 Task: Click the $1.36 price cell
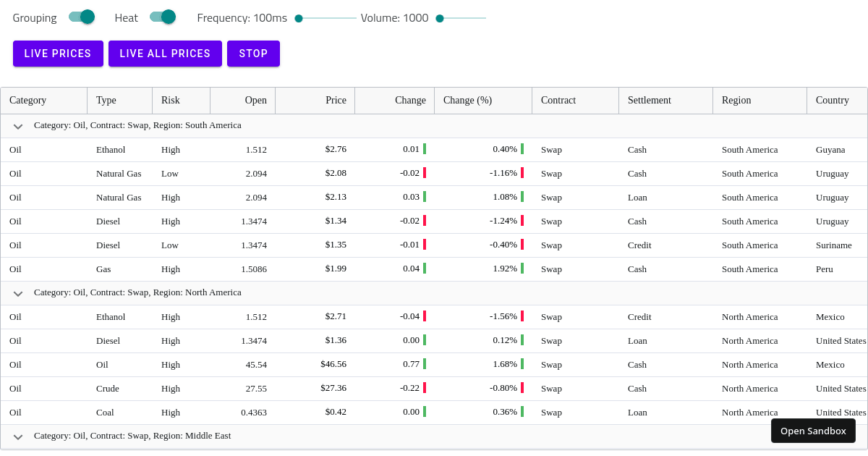point(315,341)
